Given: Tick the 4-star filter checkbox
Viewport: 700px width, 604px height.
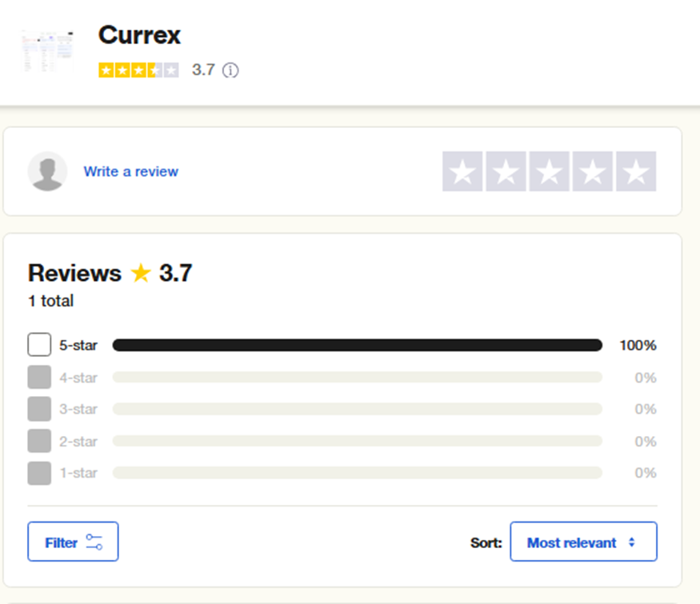Looking at the screenshot, I should pyautogui.click(x=39, y=378).
